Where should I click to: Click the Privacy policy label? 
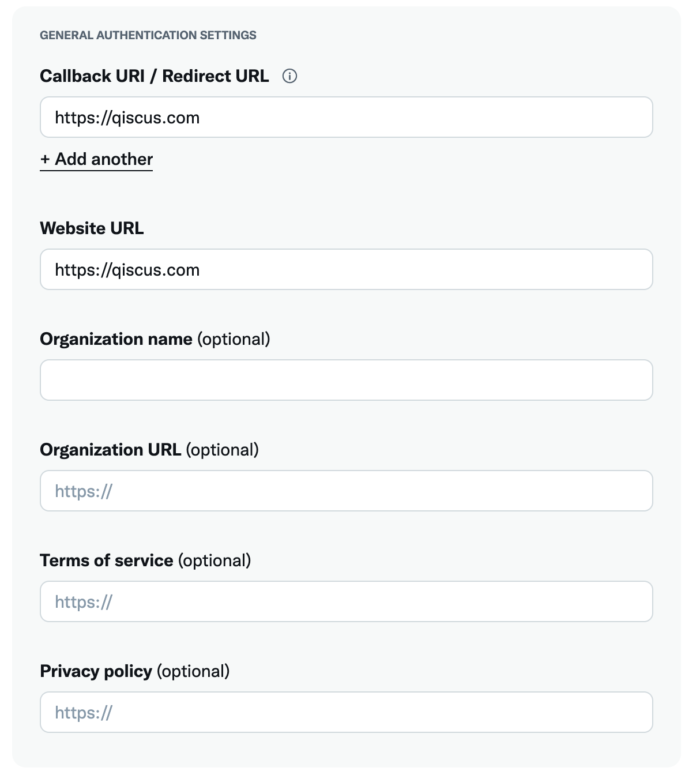pos(96,671)
